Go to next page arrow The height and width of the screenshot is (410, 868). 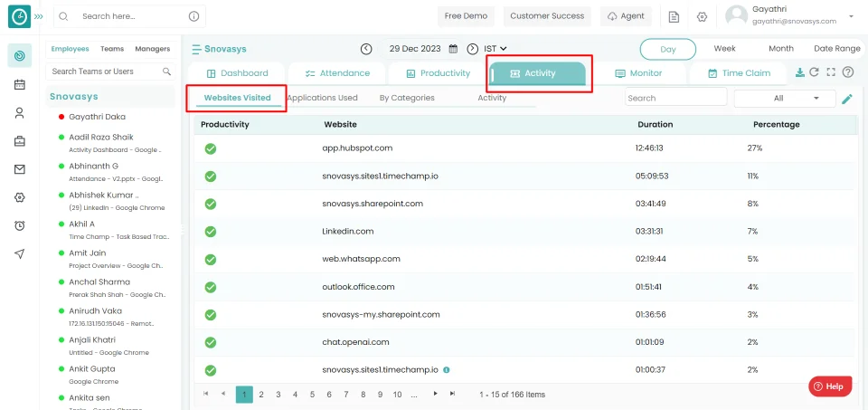click(x=436, y=394)
